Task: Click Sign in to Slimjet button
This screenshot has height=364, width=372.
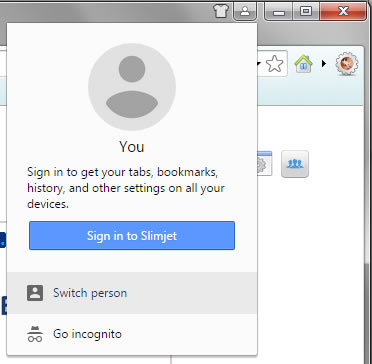Action: coord(132,236)
